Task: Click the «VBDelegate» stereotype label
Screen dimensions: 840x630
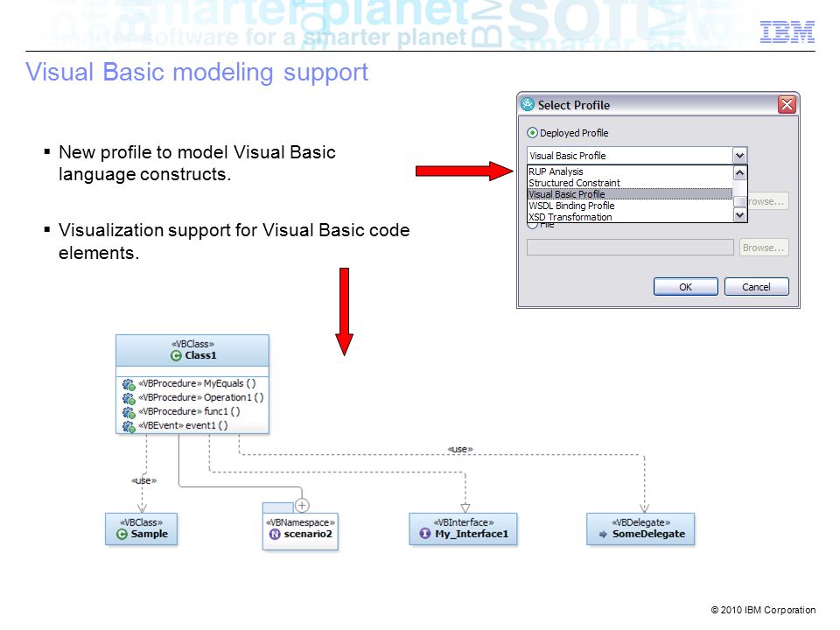Action: point(641,522)
